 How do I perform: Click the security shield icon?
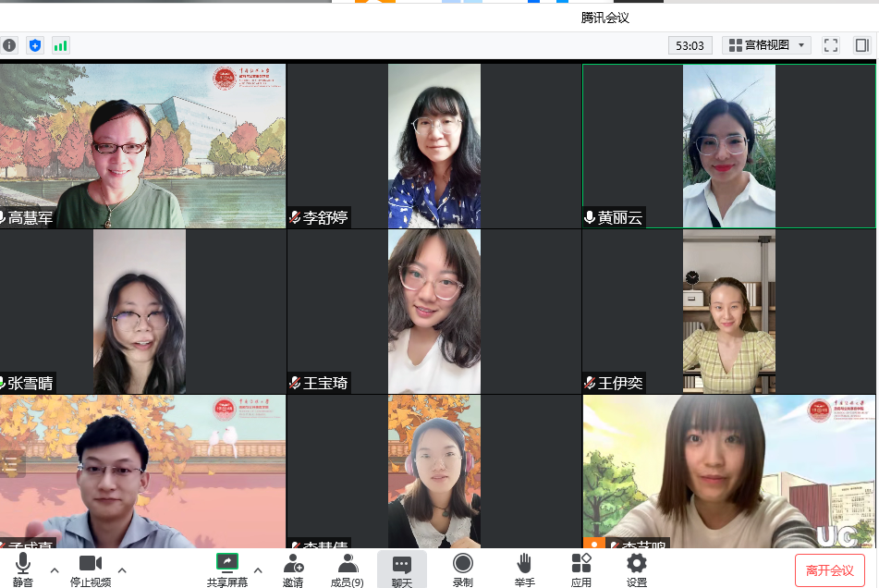pos(34,44)
